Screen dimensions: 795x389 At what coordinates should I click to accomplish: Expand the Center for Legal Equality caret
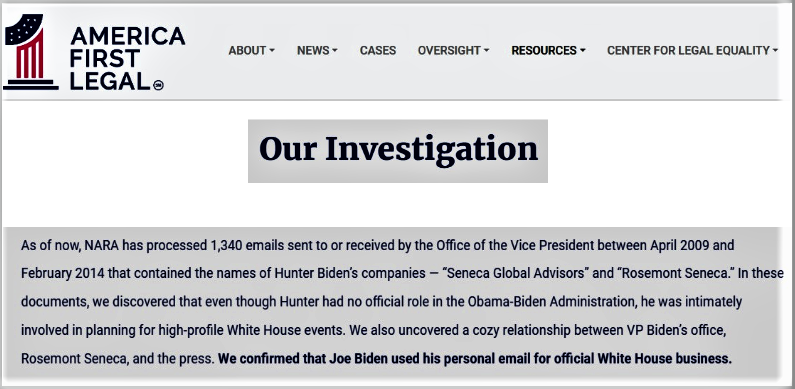(x=775, y=51)
